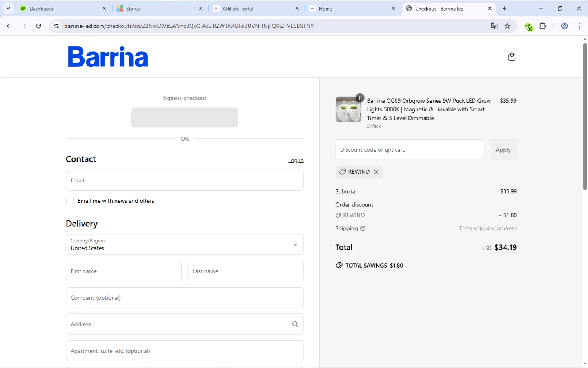Click the scrollbar down arrow
This screenshot has height=368, width=588.
click(x=585, y=364)
